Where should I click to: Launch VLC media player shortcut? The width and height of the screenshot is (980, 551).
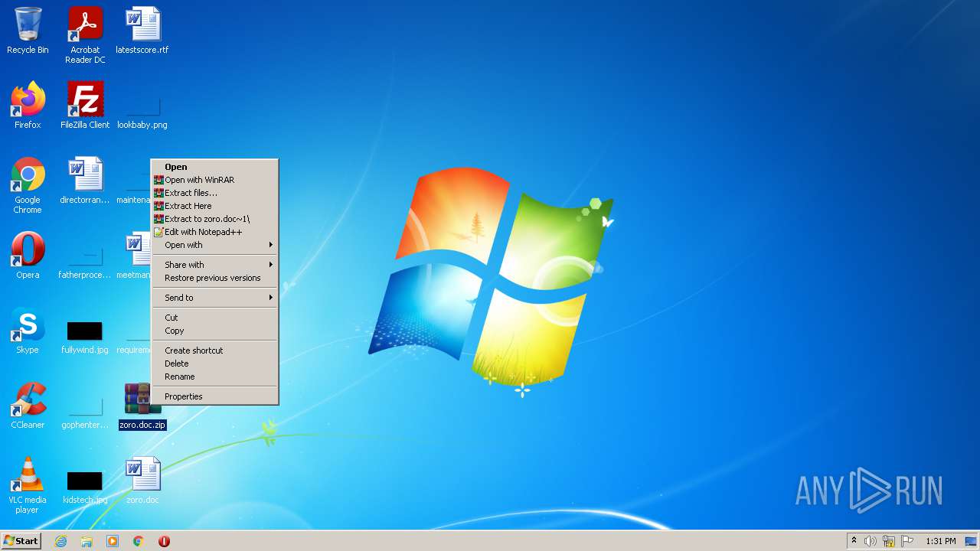(28, 484)
